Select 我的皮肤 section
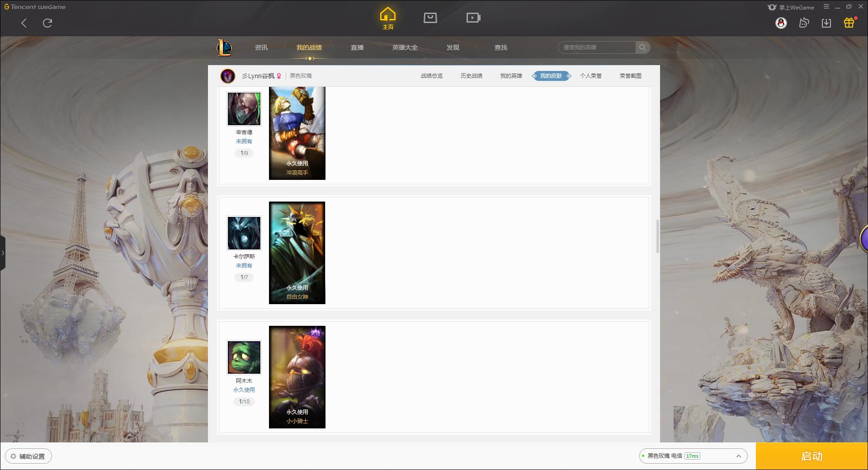The image size is (868, 470). 551,76
